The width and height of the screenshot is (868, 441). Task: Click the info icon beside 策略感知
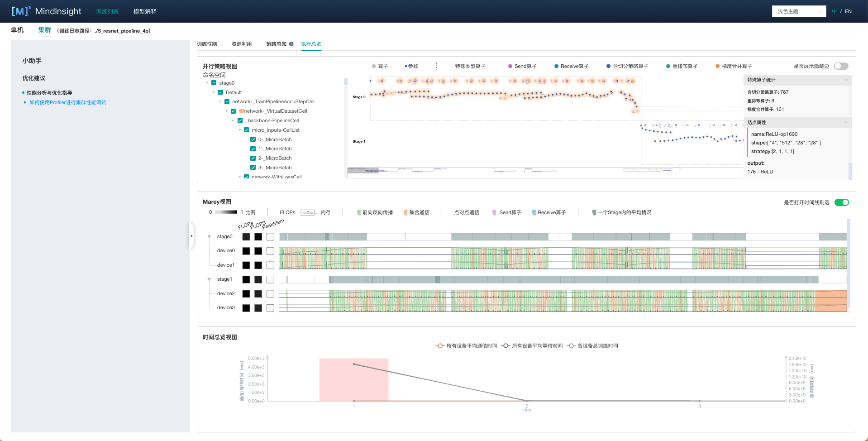(x=291, y=44)
